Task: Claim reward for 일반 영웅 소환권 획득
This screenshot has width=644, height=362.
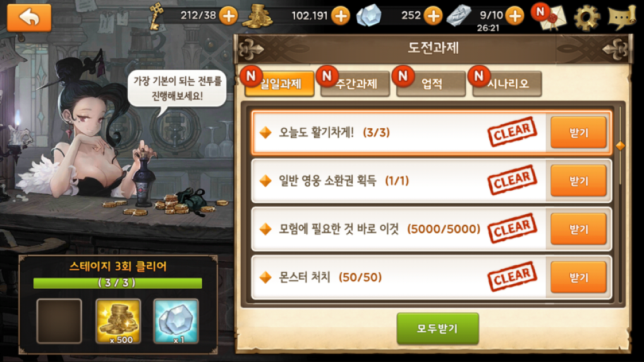Action: tap(578, 181)
